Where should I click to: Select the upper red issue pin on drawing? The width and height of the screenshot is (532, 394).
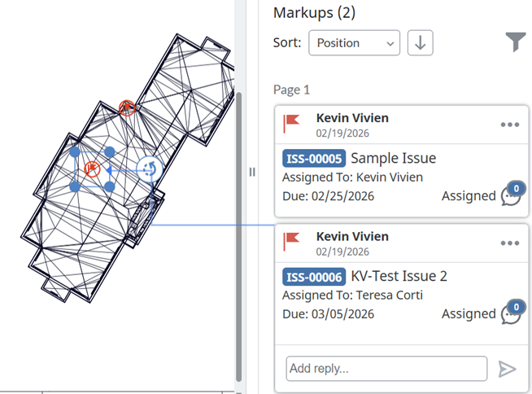126,107
